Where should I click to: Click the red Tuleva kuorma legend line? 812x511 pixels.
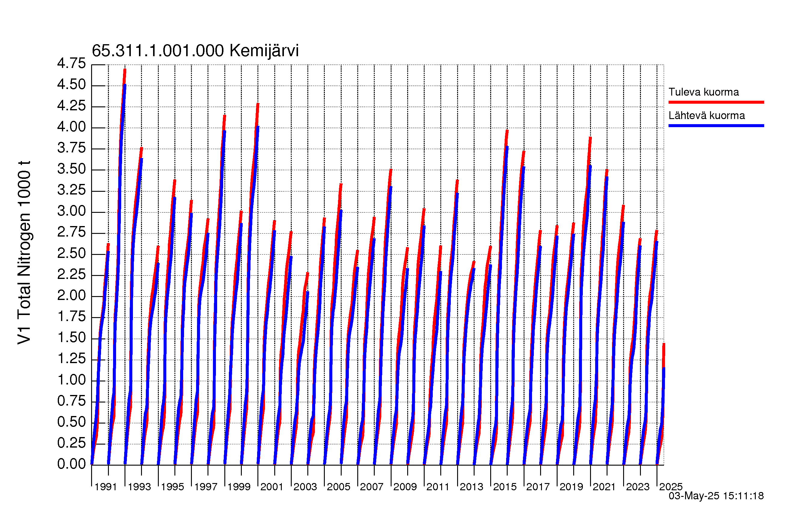716,102
